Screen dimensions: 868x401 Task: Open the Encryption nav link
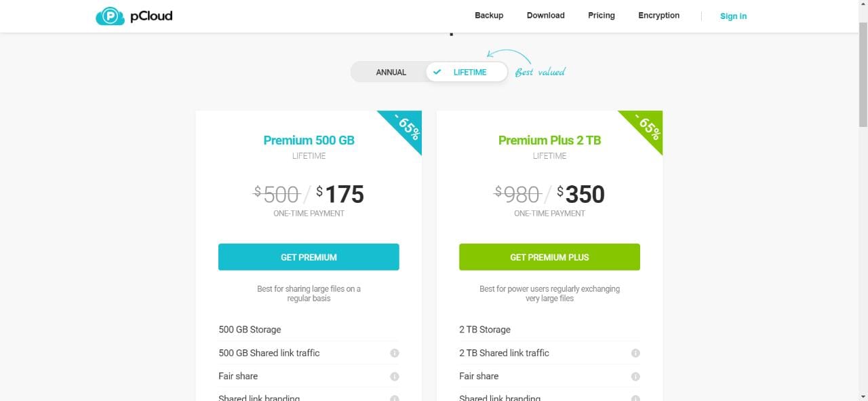658,16
